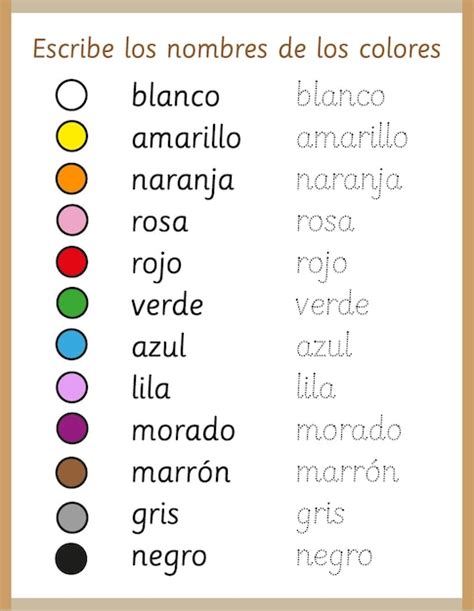The height and width of the screenshot is (611, 474).
Task: Click the solid word verde
Action: pos(167,303)
